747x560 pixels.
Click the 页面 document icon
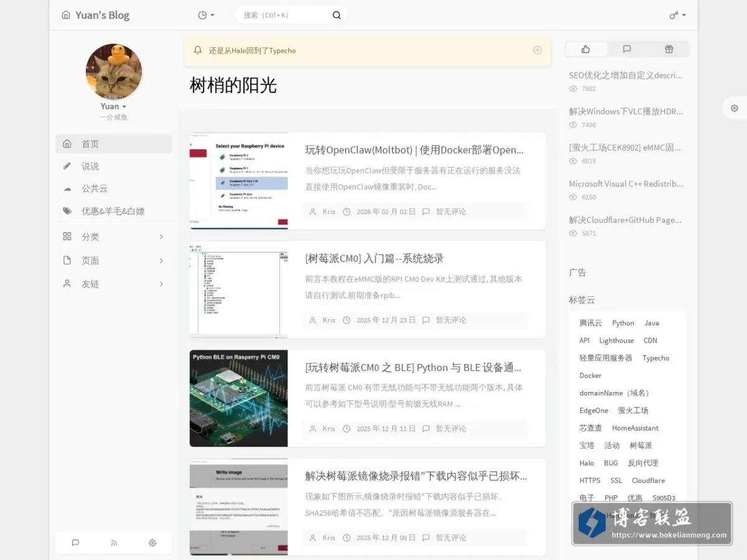click(67, 260)
